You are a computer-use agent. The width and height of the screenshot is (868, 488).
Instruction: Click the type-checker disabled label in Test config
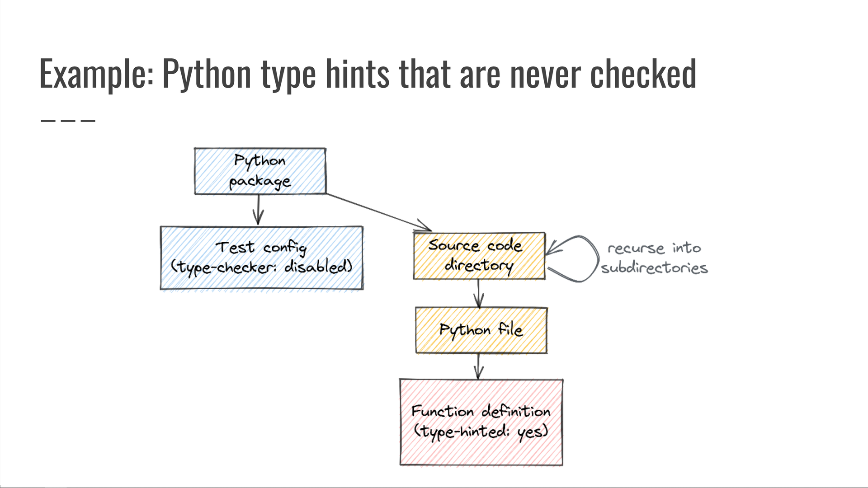pyautogui.click(x=261, y=267)
